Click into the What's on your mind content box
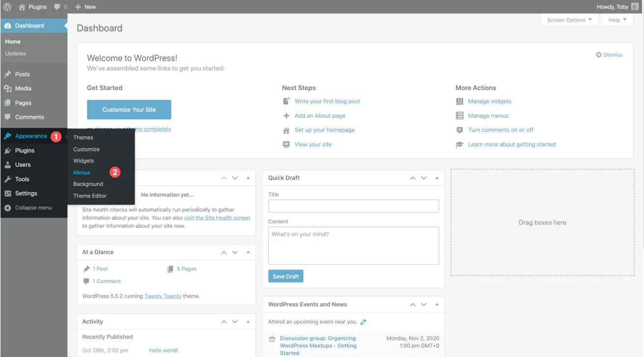The height and width of the screenshot is (357, 644). click(354, 246)
